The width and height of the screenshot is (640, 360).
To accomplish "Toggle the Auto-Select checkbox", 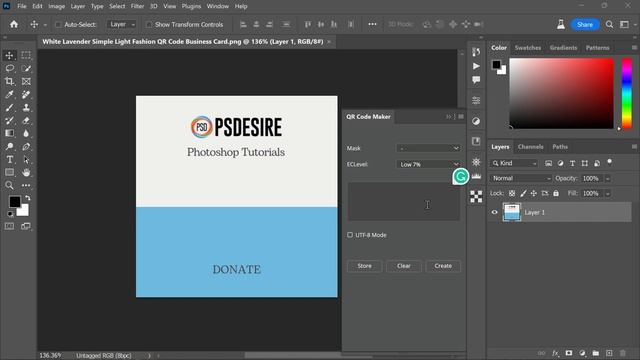I will 58,24.
